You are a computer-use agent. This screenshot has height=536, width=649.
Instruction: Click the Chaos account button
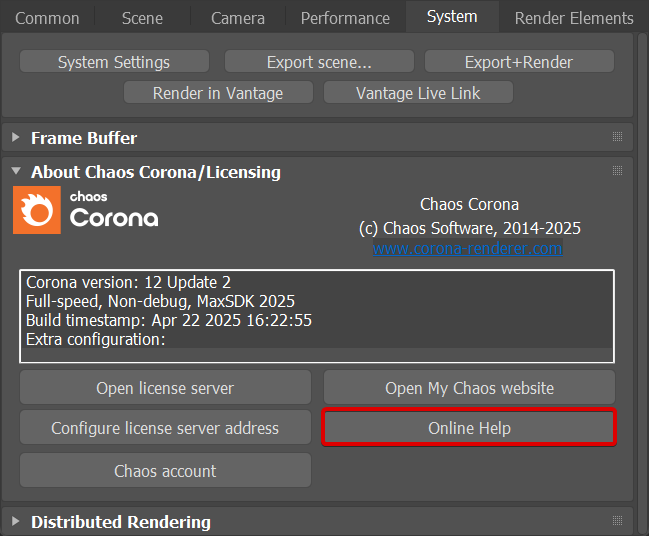click(165, 471)
